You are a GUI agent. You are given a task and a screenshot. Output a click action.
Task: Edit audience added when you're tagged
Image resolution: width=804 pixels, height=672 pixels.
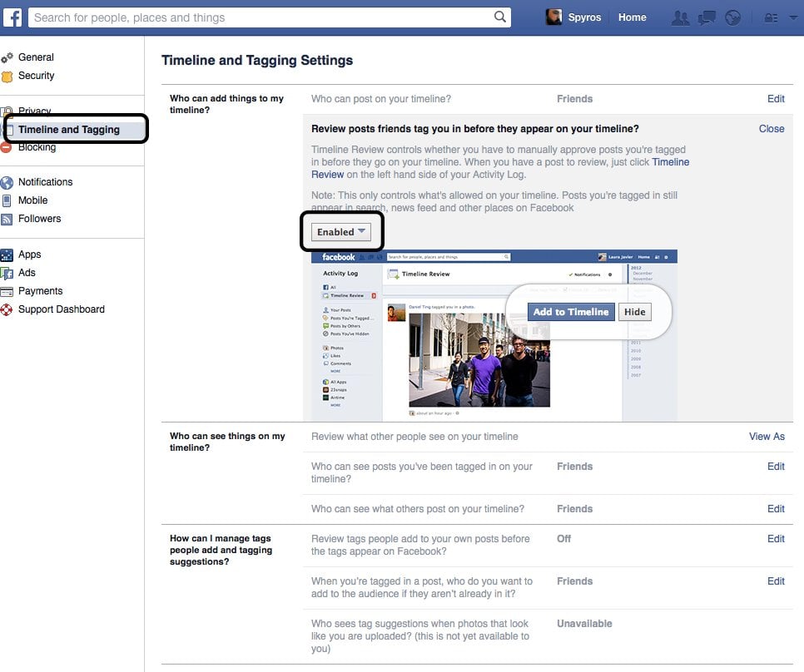pyautogui.click(x=776, y=581)
